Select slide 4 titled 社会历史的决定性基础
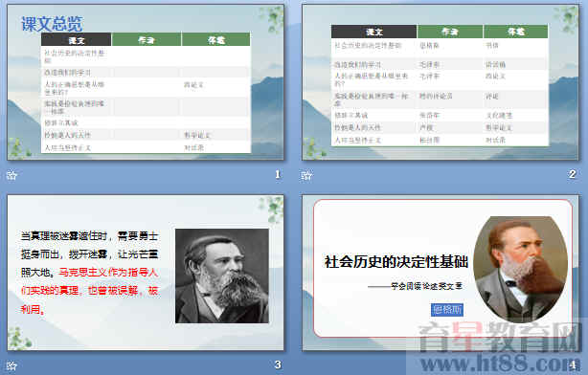This screenshot has width=588, height=375. [x=441, y=273]
